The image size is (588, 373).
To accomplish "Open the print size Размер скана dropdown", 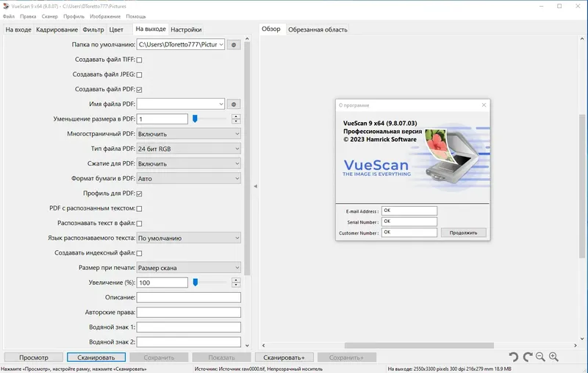I will [x=189, y=268].
